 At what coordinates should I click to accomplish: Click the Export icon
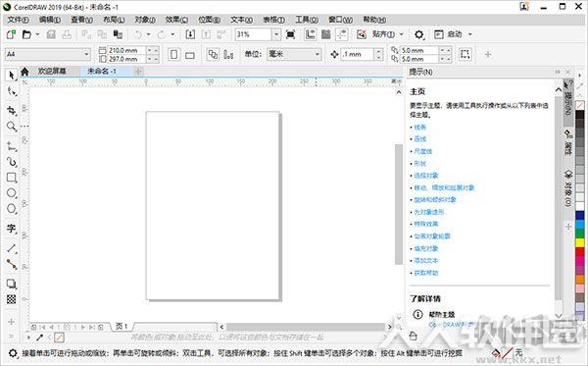[x=206, y=34]
